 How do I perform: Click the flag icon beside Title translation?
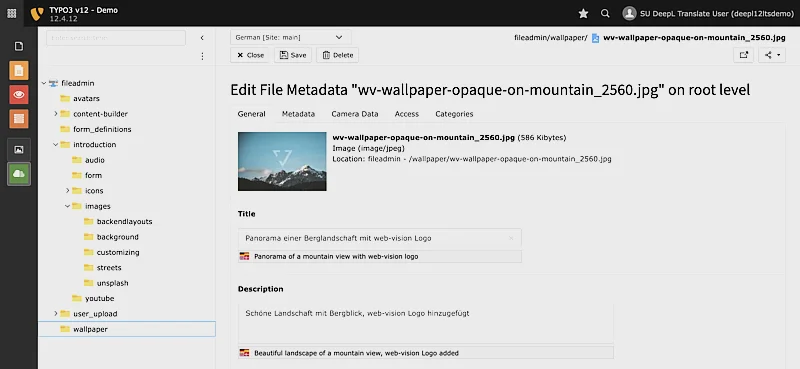click(244, 256)
